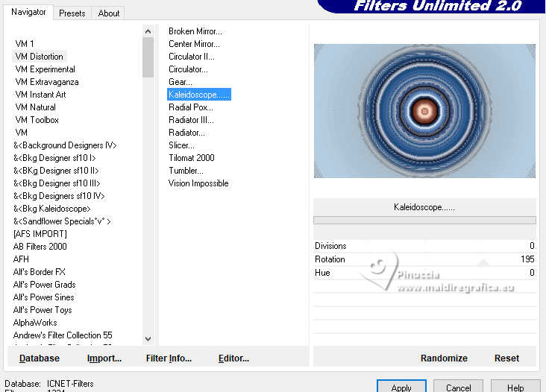Open the Editor... button
The width and height of the screenshot is (546, 392).
233,358
